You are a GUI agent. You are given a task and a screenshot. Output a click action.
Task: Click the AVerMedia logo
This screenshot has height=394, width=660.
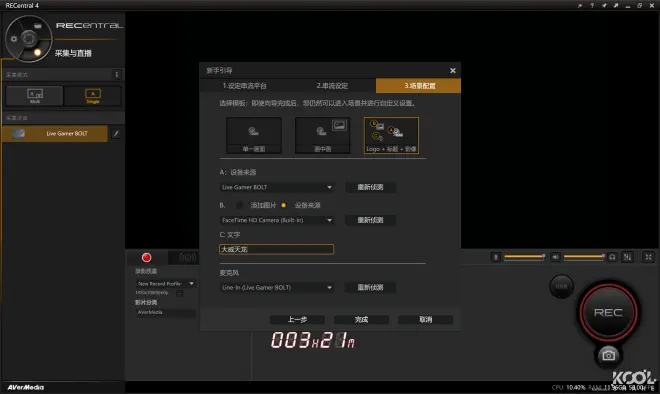point(26,387)
